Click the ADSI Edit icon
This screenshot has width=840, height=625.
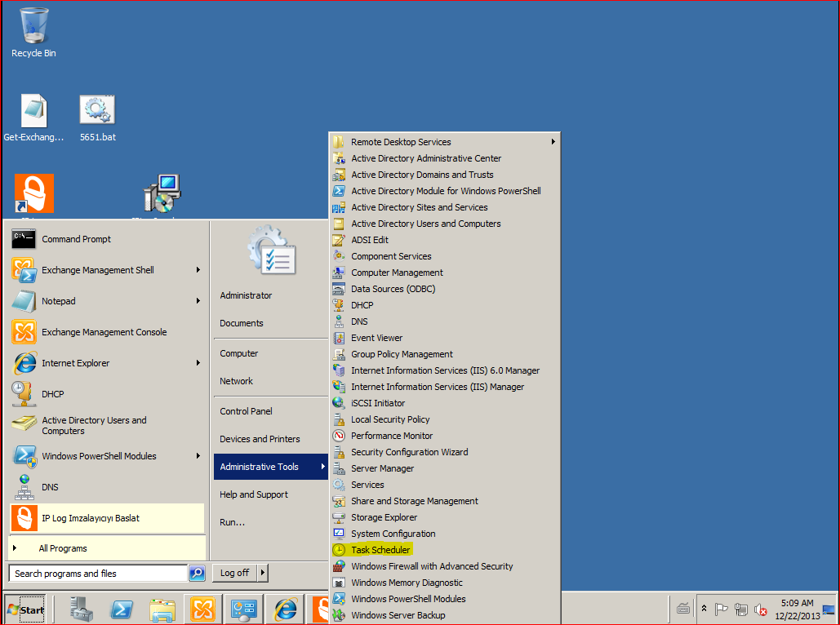pos(339,240)
